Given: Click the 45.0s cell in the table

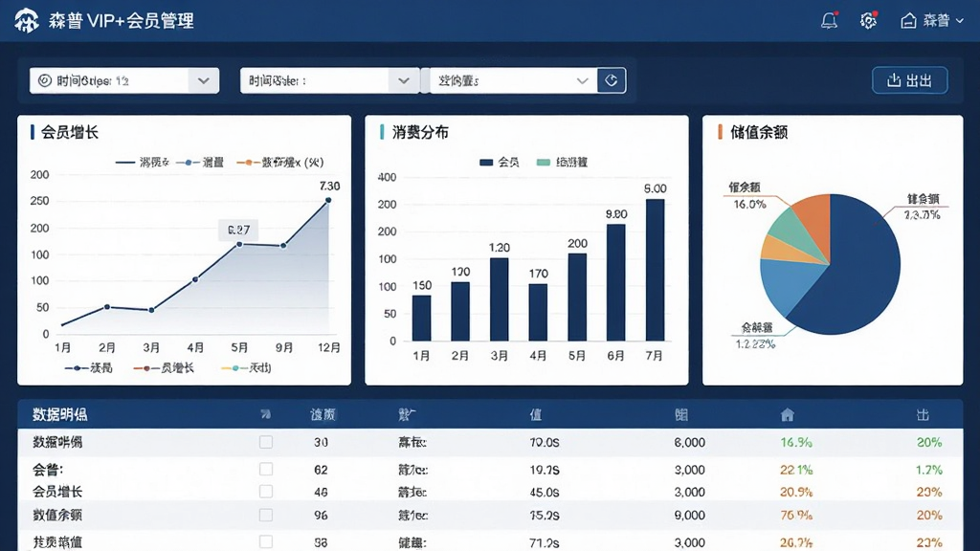Looking at the screenshot, I should pyautogui.click(x=545, y=493).
